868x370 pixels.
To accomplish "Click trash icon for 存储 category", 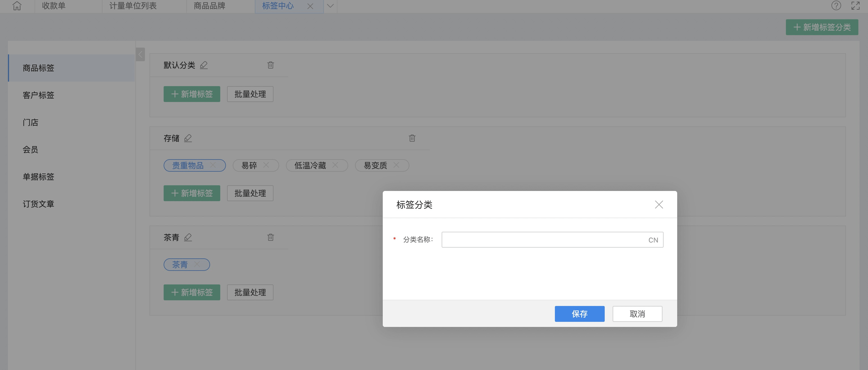I will coord(412,138).
